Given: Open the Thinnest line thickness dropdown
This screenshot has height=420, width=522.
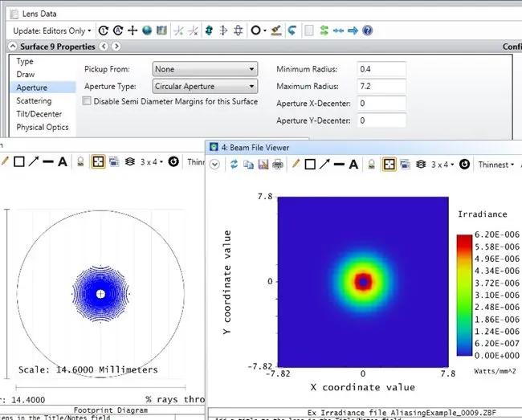Looking at the screenshot, I should pyautogui.click(x=496, y=165).
